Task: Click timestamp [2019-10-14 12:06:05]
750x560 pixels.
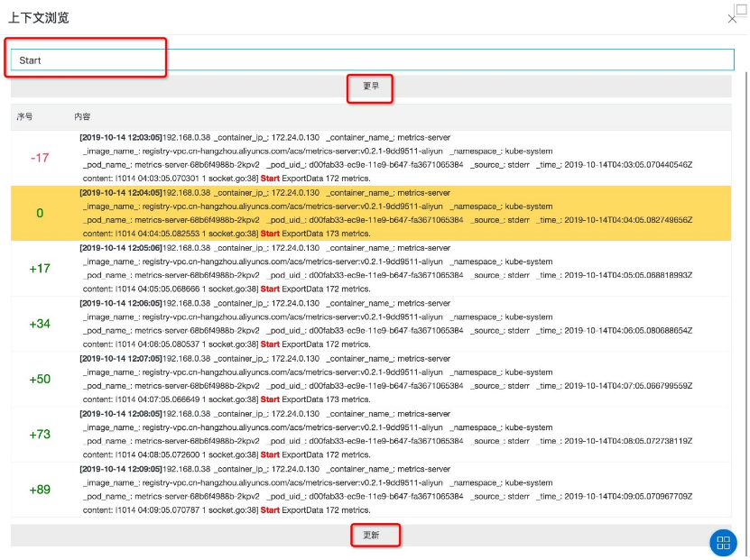Action: pos(121,303)
